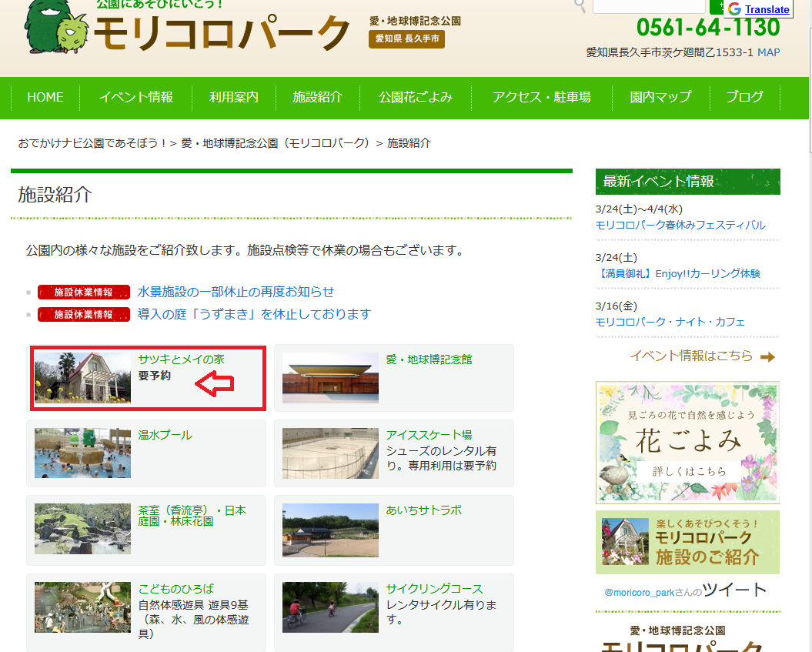Open the 施設紹介 menu item
Image resolution: width=812 pixels, height=652 pixels.
point(317,97)
